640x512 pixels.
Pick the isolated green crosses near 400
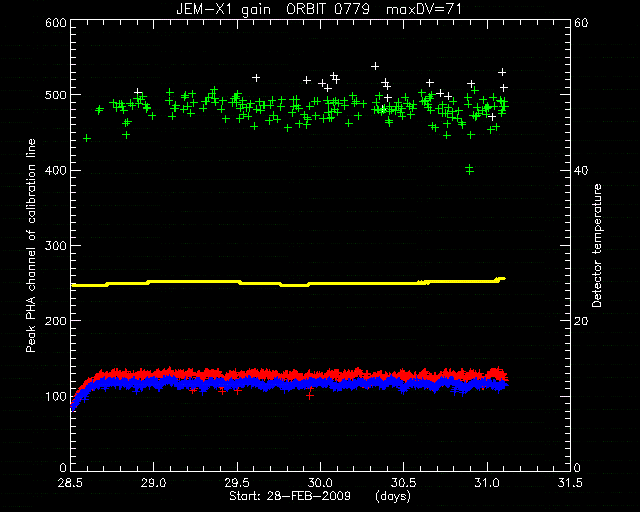(x=470, y=169)
